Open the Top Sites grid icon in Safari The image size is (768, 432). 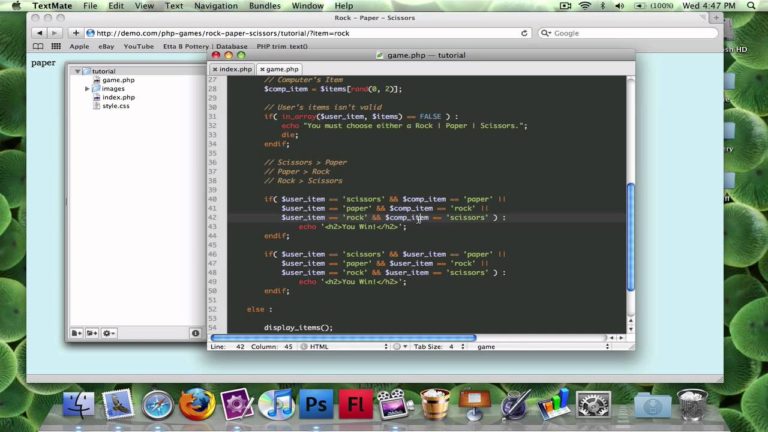coord(56,47)
